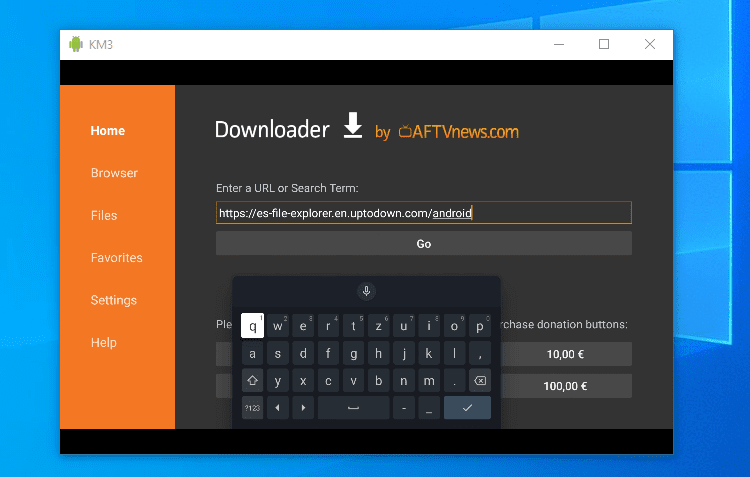Tap the right arrow cursor key
The image size is (750, 477).
[x=303, y=408]
